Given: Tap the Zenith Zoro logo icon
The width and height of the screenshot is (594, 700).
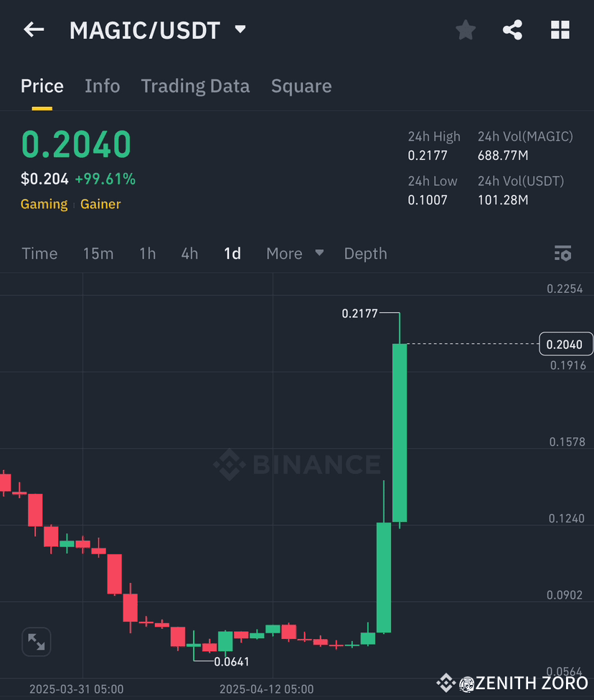Looking at the screenshot, I should click(467, 683).
